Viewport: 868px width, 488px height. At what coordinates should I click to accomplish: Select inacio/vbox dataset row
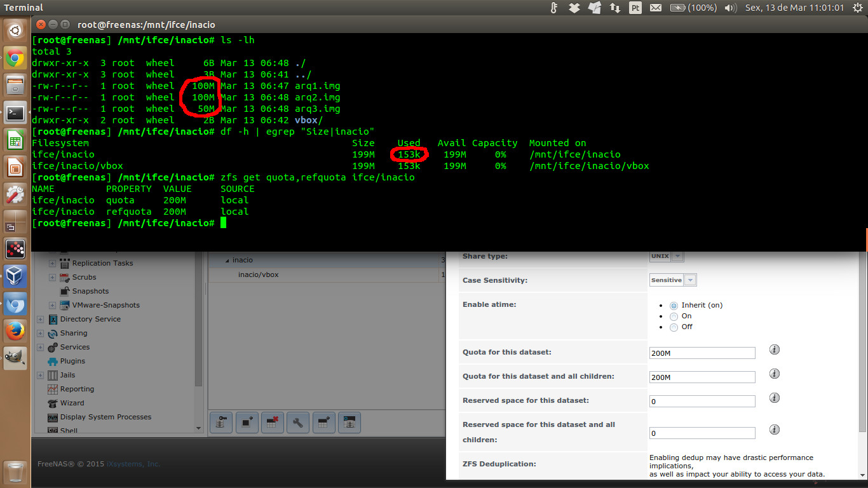pos(327,274)
